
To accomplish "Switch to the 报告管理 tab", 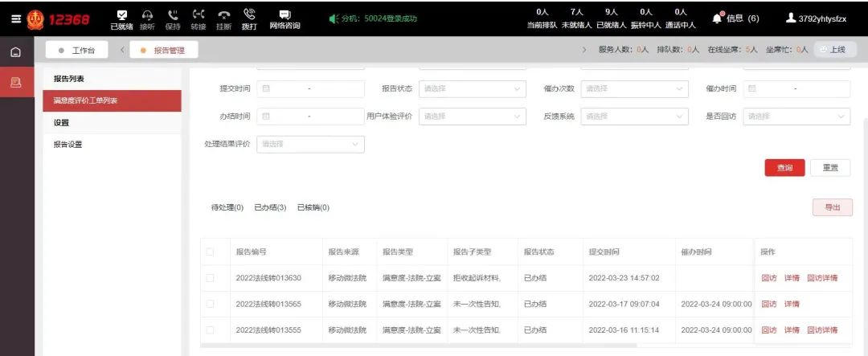I will point(163,51).
